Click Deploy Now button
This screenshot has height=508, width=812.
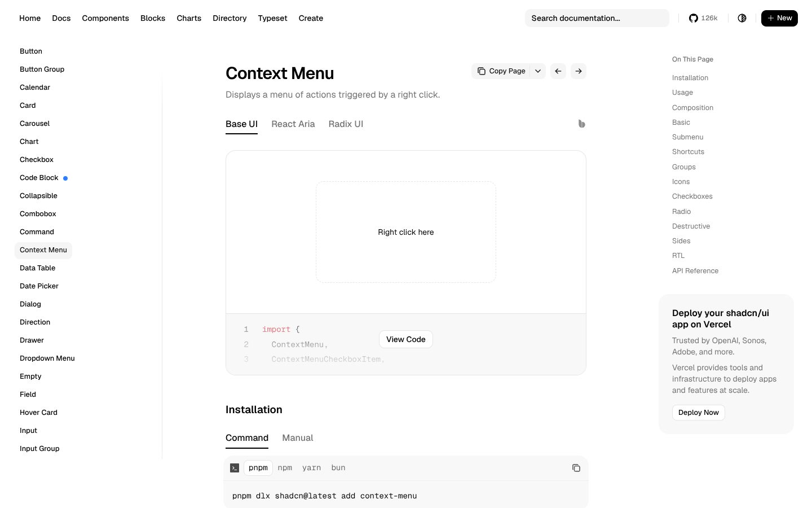pos(699,413)
